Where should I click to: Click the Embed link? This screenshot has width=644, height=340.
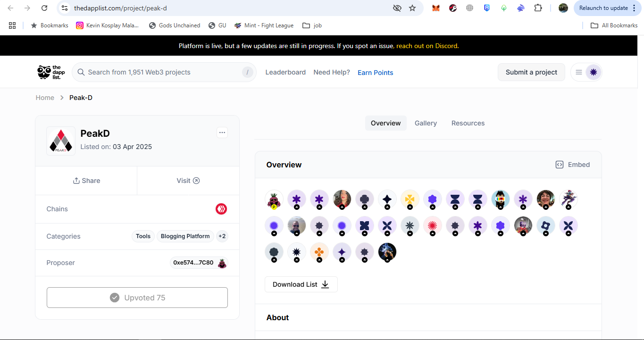coord(573,165)
